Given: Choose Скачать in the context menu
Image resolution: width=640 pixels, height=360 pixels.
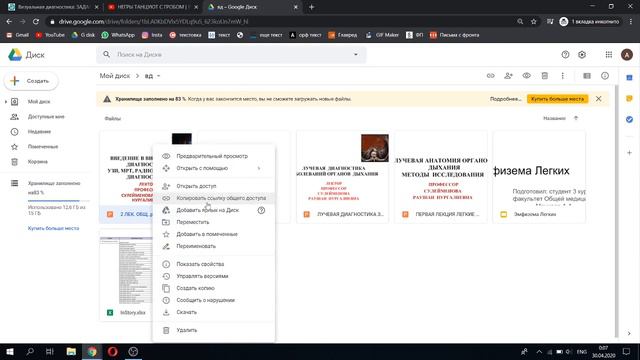Looking at the screenshot, I should 213,312.
